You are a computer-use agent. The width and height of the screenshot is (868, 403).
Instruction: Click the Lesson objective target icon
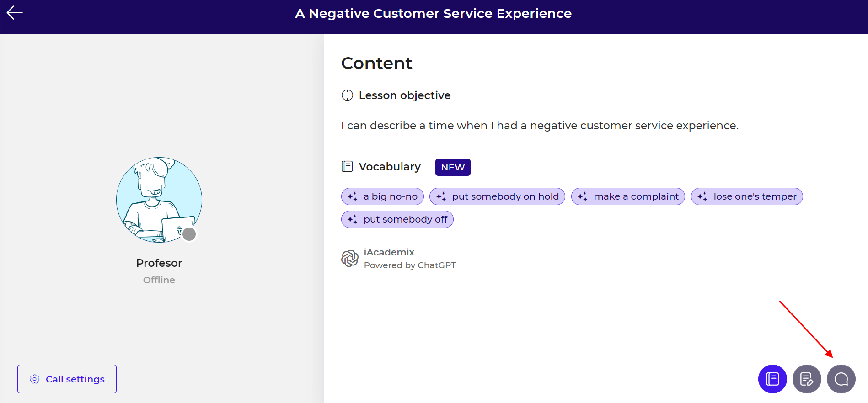pos(347,95)
